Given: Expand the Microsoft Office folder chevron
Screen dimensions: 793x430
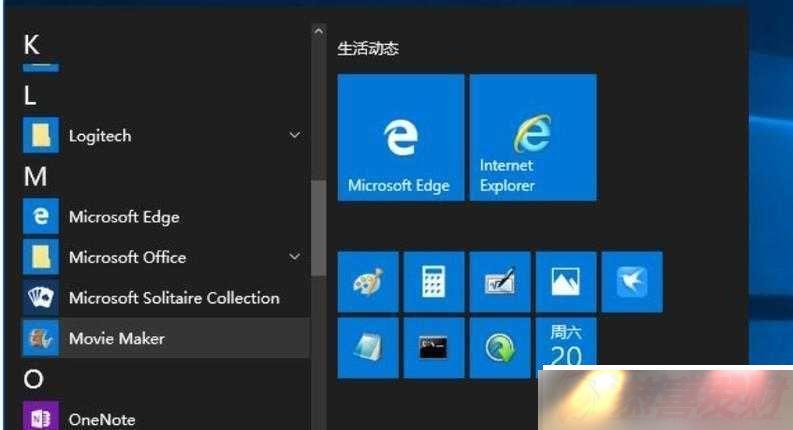Looking at the screenshot, I should click(295, 257).
